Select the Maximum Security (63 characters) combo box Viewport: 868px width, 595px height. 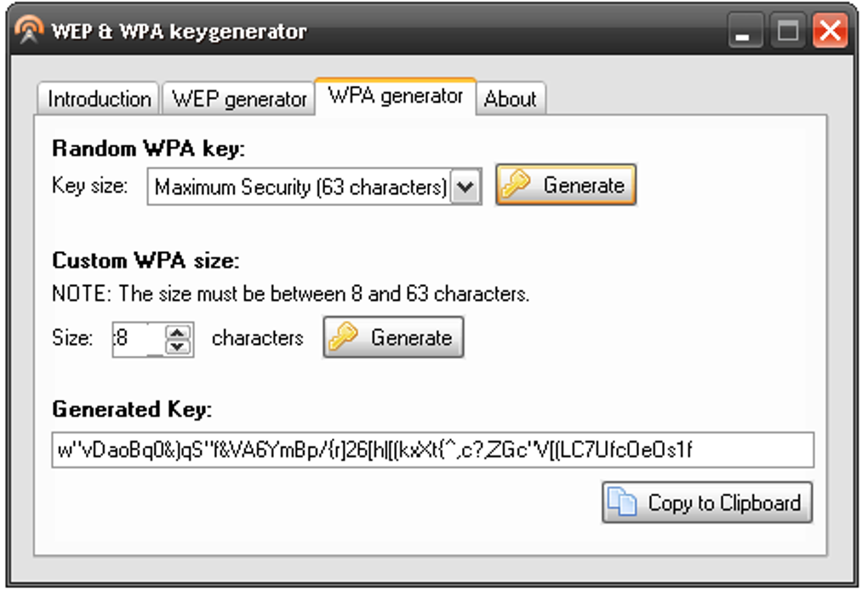pyautogui.click(x=300, y=187)
